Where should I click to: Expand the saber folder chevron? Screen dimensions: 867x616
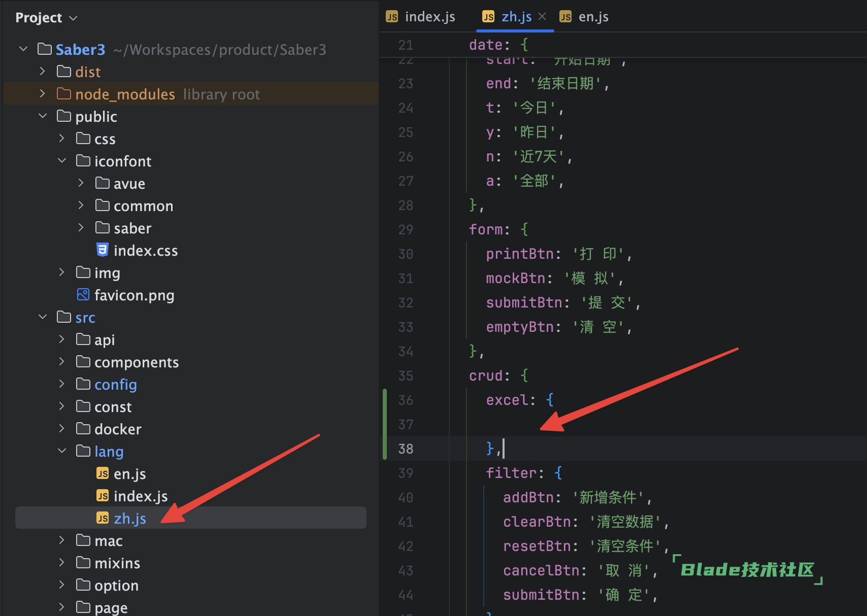[x=81, y=228]
